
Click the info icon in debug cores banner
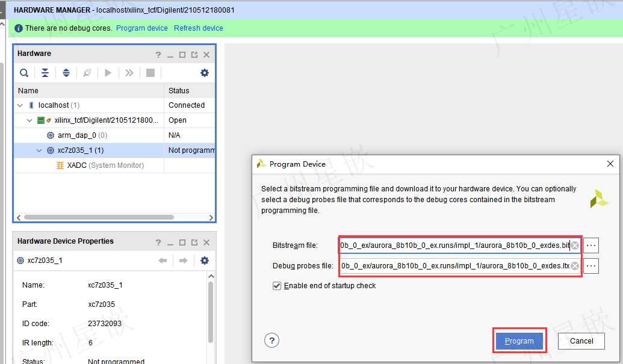18,28
